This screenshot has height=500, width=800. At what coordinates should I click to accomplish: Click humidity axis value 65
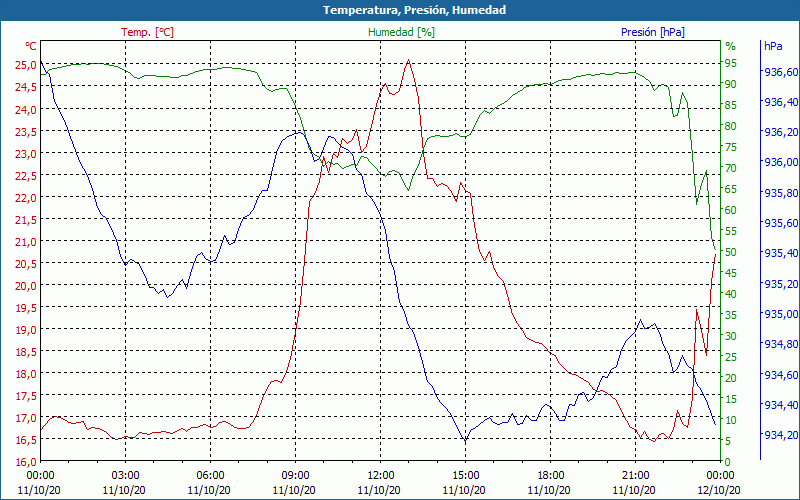click(731, 189)
